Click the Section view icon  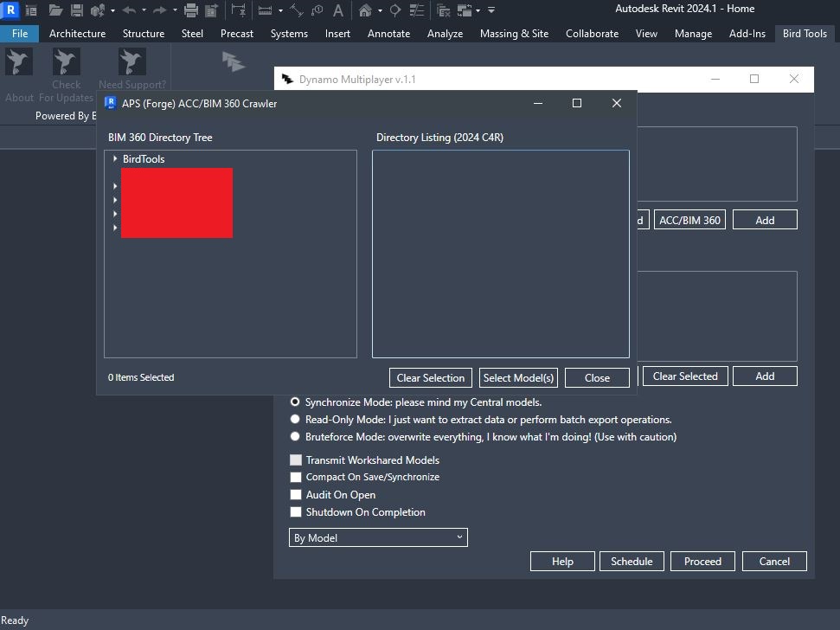pos(395,10)
